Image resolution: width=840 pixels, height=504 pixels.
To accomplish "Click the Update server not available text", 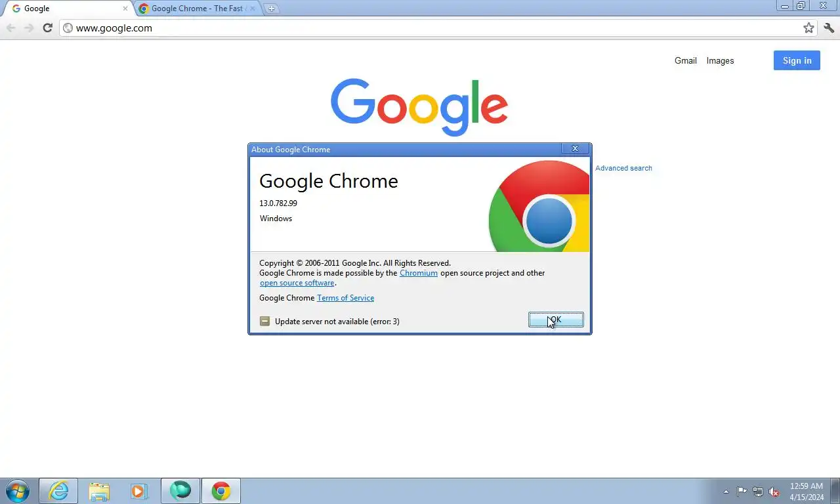I will click(x=337, y=322).
